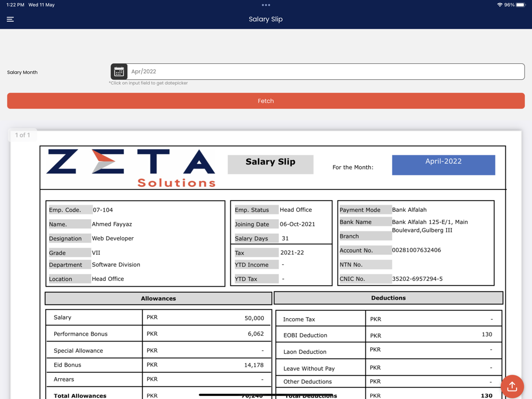The width and height of the screenshot is (532, 399).
Task: Select employee code 07-104
Action: tap(103, 210)
